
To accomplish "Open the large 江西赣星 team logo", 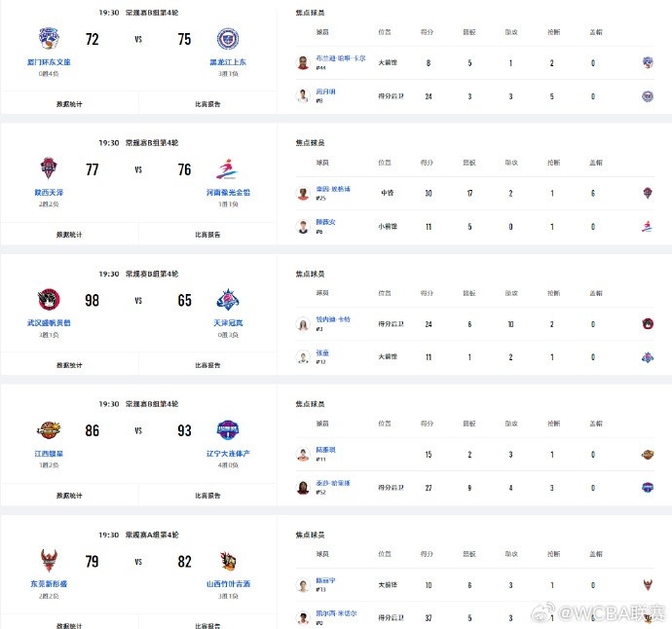I will 49,429.
